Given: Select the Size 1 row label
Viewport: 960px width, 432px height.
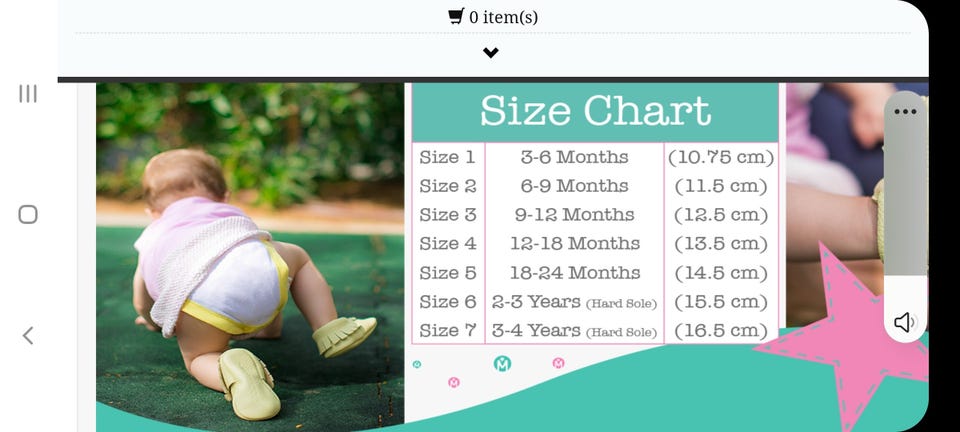Looking at the screenshot, I should 448,157.
